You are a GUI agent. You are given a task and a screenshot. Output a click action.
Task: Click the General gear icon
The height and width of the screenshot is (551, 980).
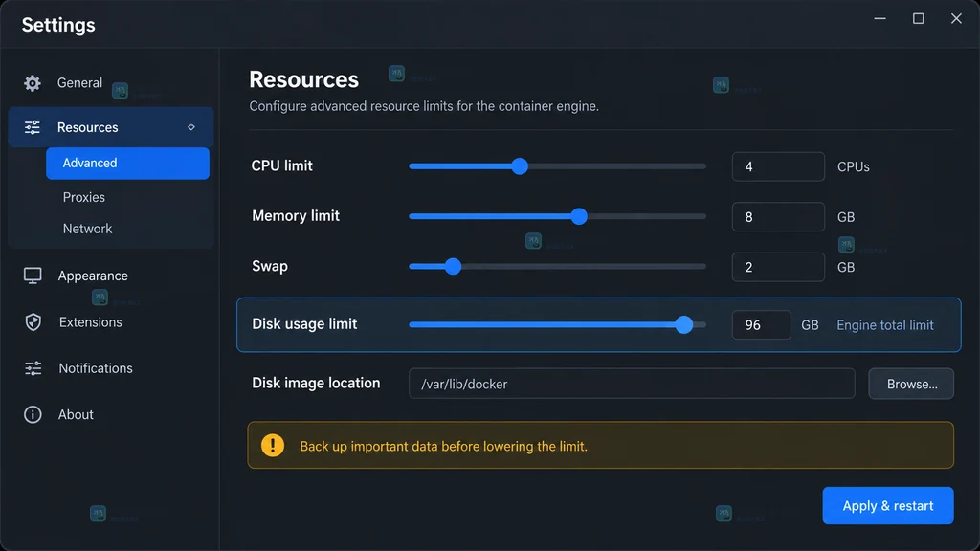tap(33, 83)
